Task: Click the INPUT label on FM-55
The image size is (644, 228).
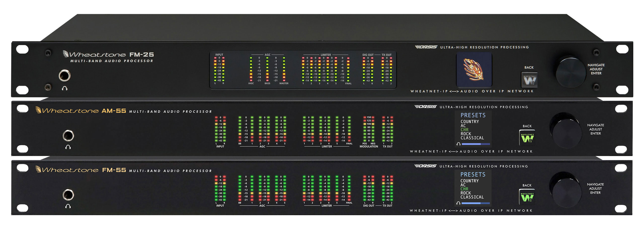Action: [220, 206]
